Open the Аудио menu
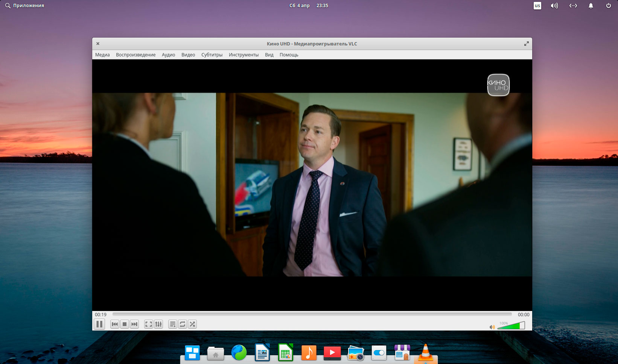This screenshot has height=364, width=618. coord(168,55)
